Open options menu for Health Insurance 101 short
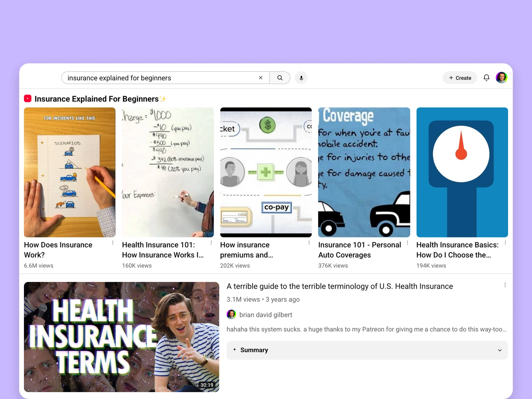Image resolution: width=532 pixels, height=399 pixels. coord(211,243)
